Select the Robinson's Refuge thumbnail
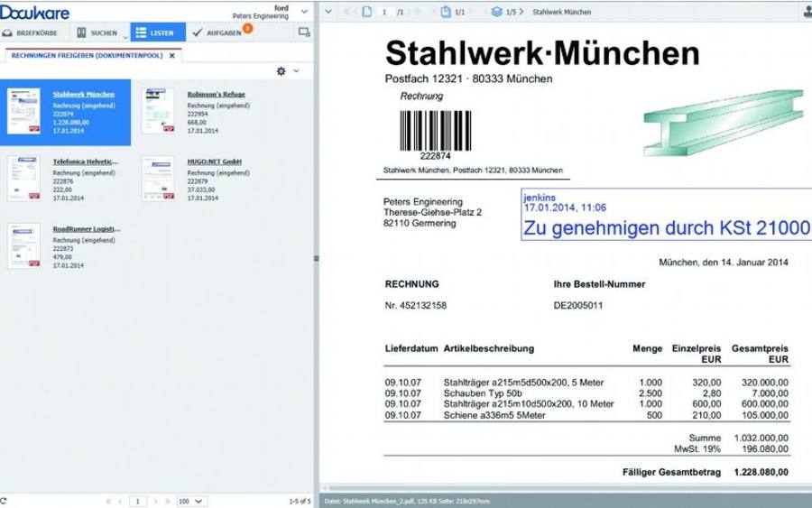 tap(158, 111)
